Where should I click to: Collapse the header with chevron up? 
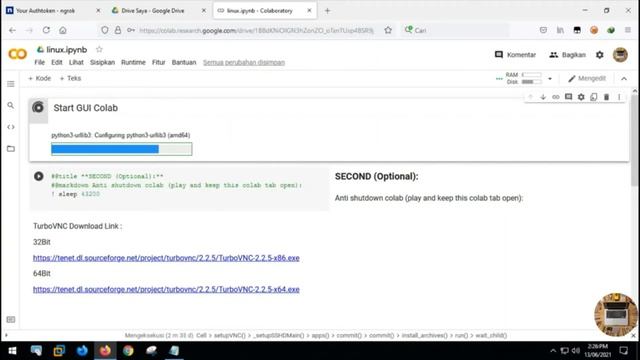(624, 78)
